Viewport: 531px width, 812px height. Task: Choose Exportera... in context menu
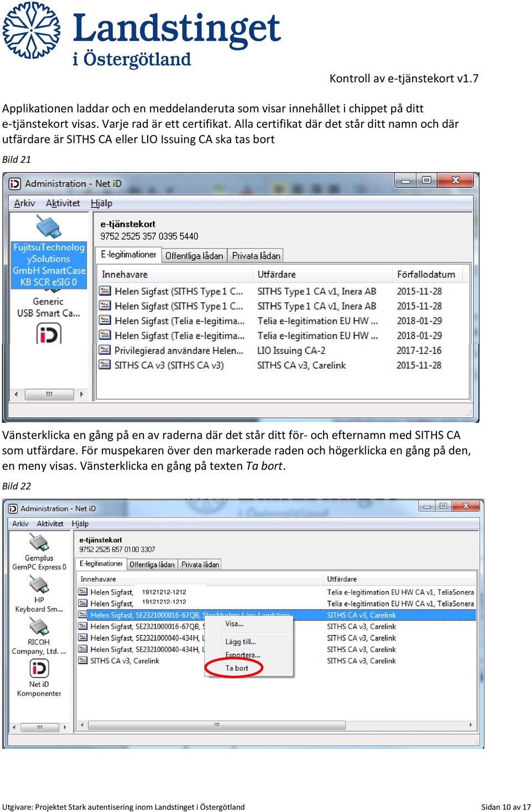click(243, 655)
